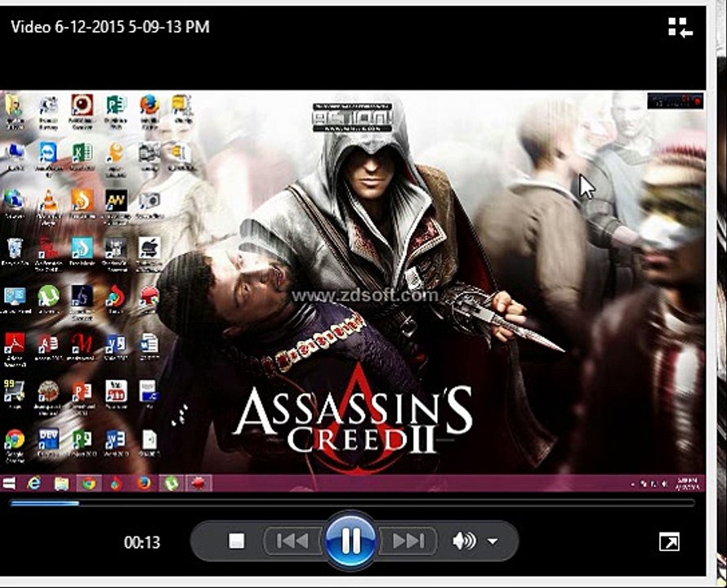This screenshot has width=727, height=588.
Task: Open the black AN desktop shortcut
Action: (x=116, y=207)
